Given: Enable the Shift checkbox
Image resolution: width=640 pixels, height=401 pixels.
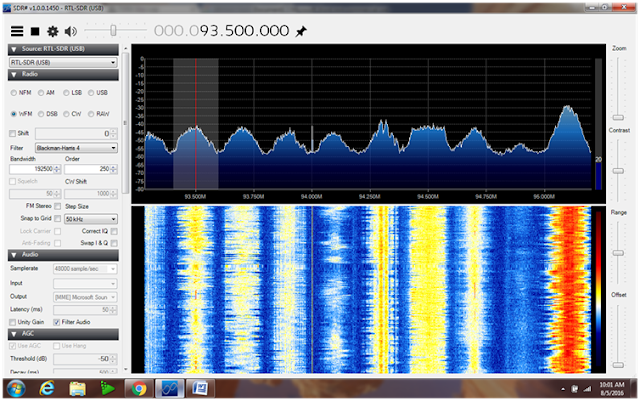Looking at the screenshot, I should [13, 134].
